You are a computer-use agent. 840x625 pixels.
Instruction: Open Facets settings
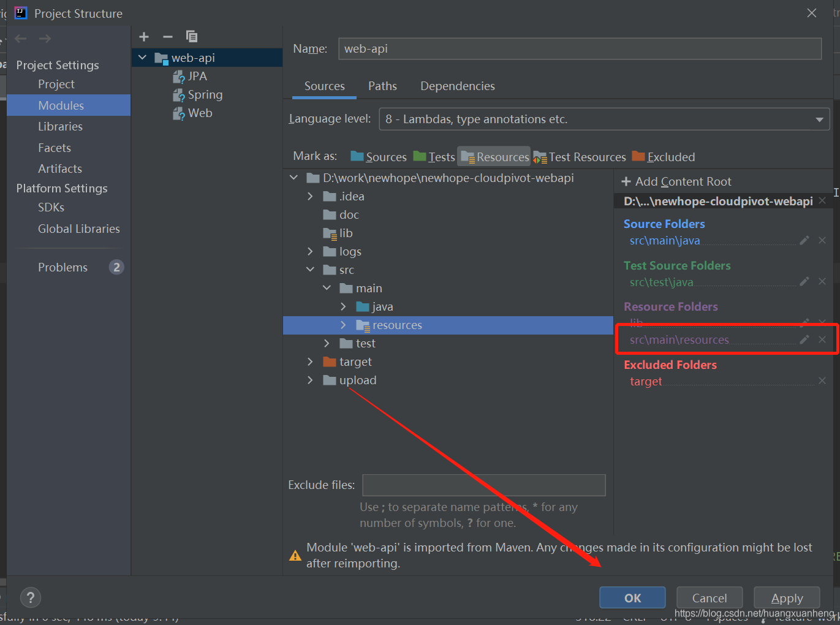tap(55, 148)
